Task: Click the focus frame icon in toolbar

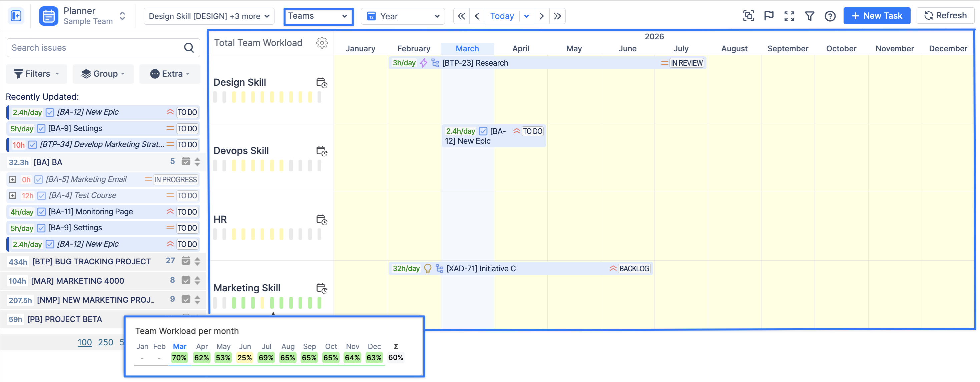Action: click(748, 16)
